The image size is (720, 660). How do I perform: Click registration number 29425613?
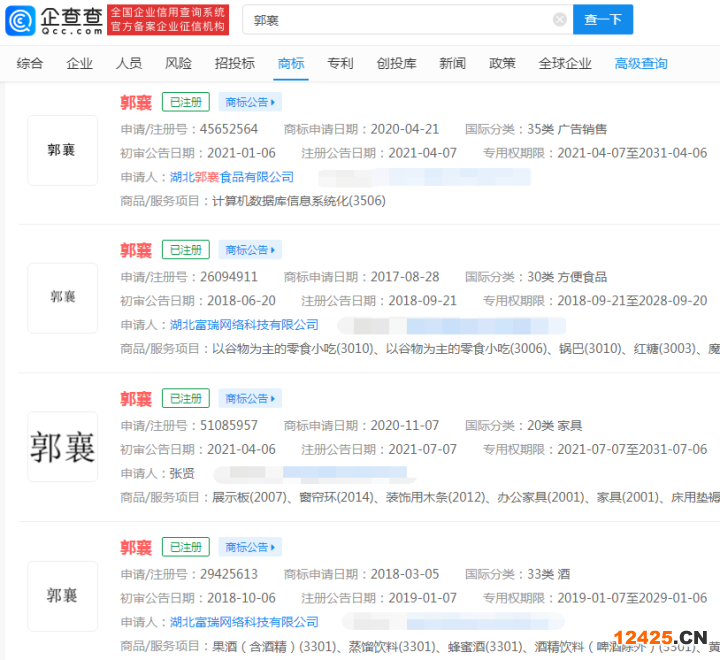[x=229, y=574]
